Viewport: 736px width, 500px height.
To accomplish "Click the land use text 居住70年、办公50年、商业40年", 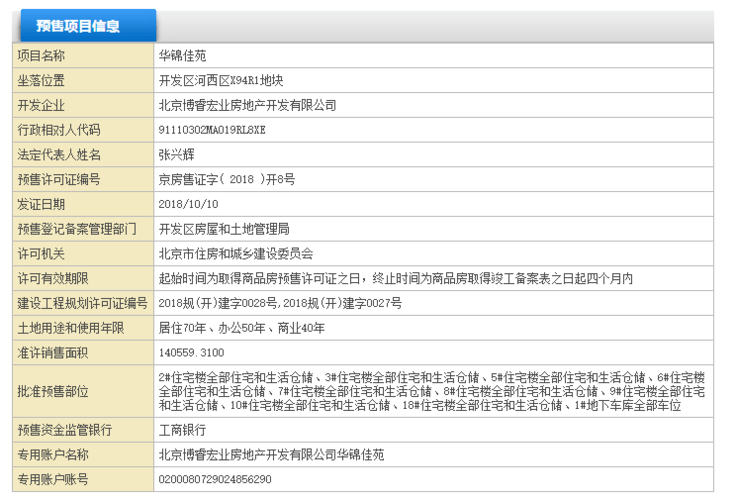I will point(241,328).
